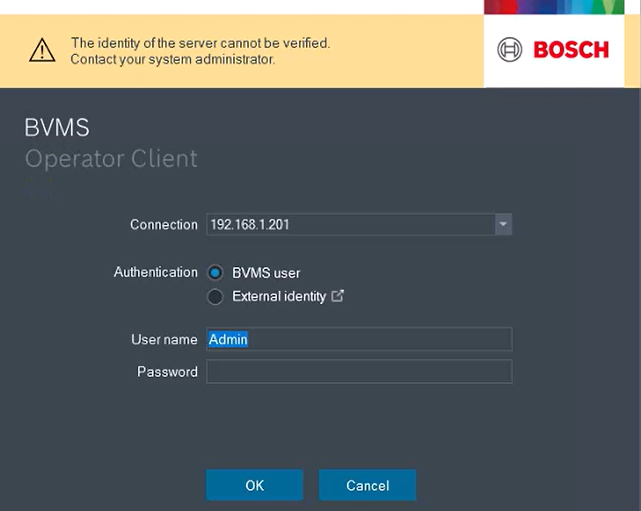This screenshot has width=641, height=511.
Task: Click the 'BVMS user' option label
Action: 266,273
